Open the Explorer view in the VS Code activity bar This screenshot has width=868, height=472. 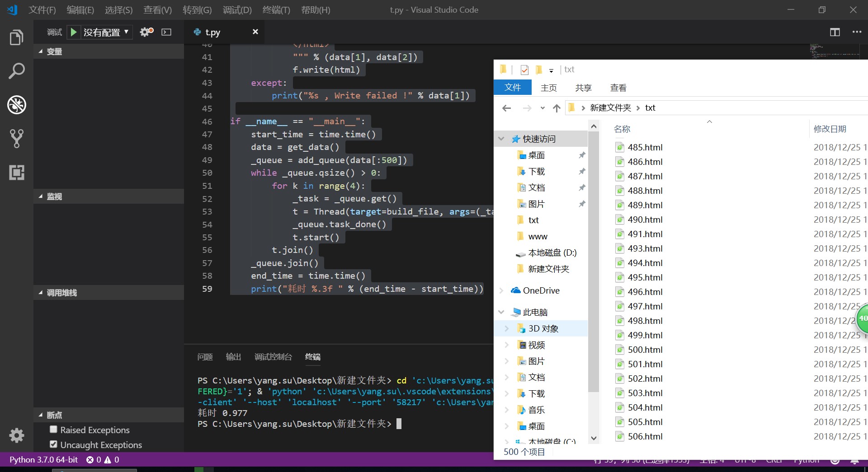coord(17,37)
